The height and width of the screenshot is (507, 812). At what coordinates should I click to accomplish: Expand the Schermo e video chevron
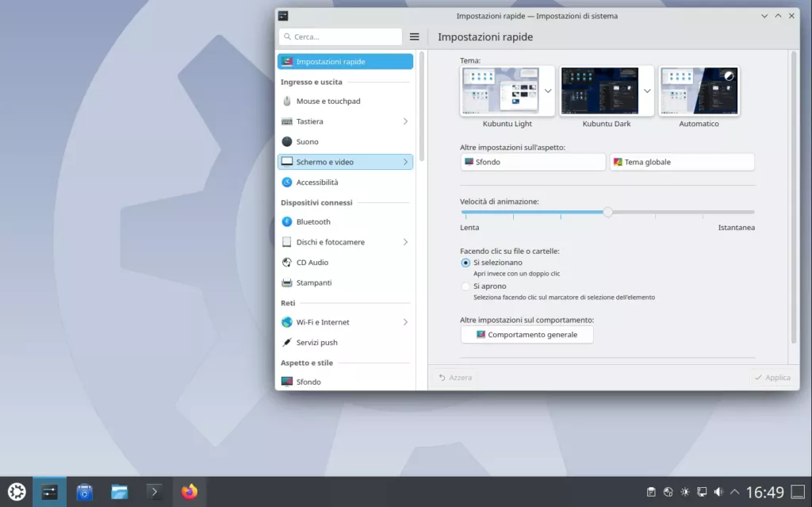[x=405, y=162]
